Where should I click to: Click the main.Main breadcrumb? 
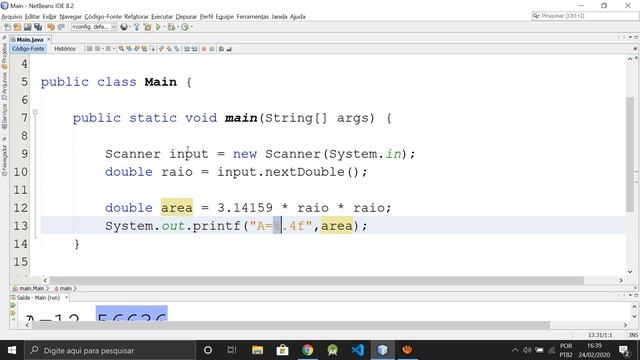30,289
